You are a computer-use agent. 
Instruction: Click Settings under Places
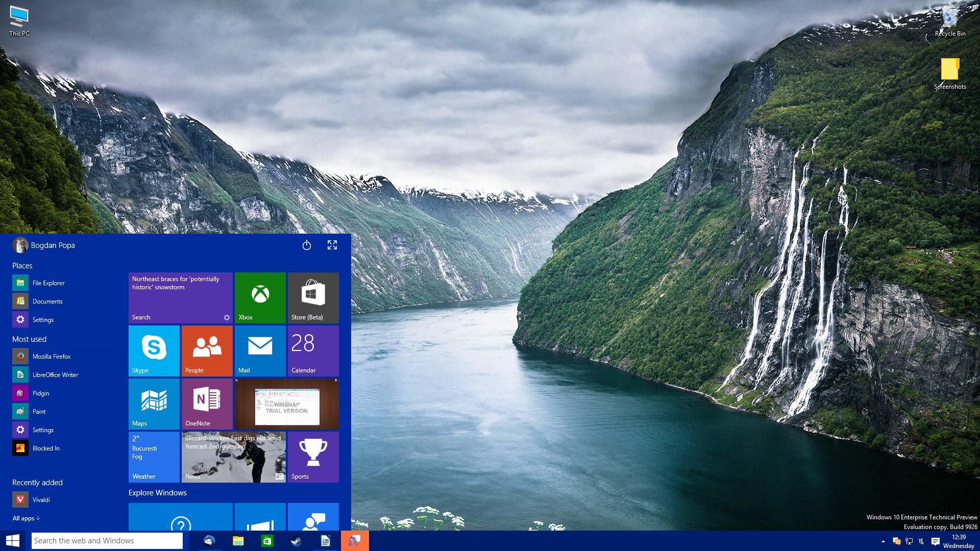(42, 319)
